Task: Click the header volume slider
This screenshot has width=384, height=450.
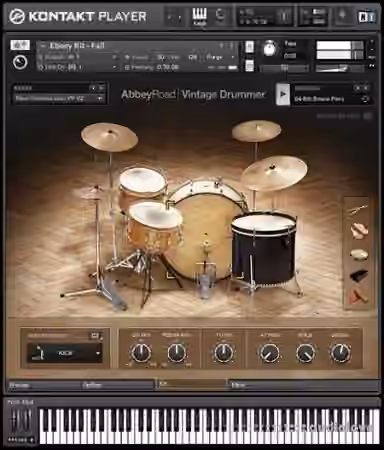Action: click(x=339, y=68)
